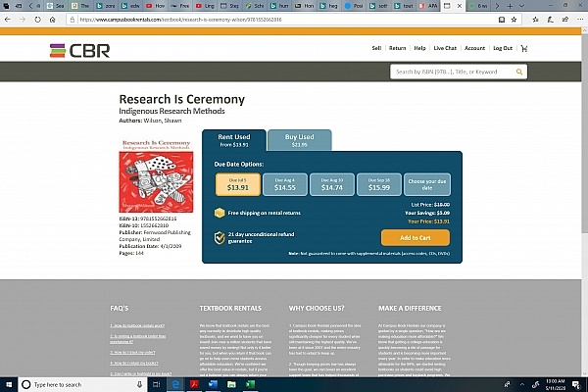Select the $13.91 due date option
The height and width of the screenshot is (392, 588).
point(238,184)
